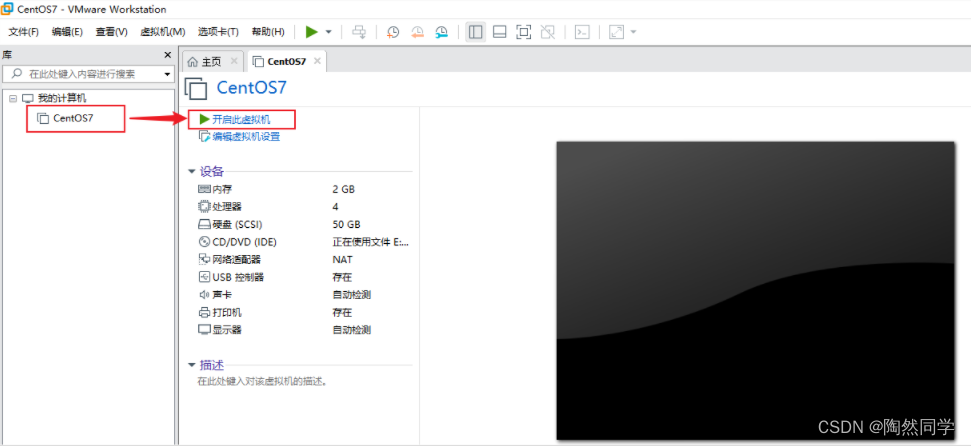Select the 显示器 device row
Screen dimensions: 971x446
305,330
